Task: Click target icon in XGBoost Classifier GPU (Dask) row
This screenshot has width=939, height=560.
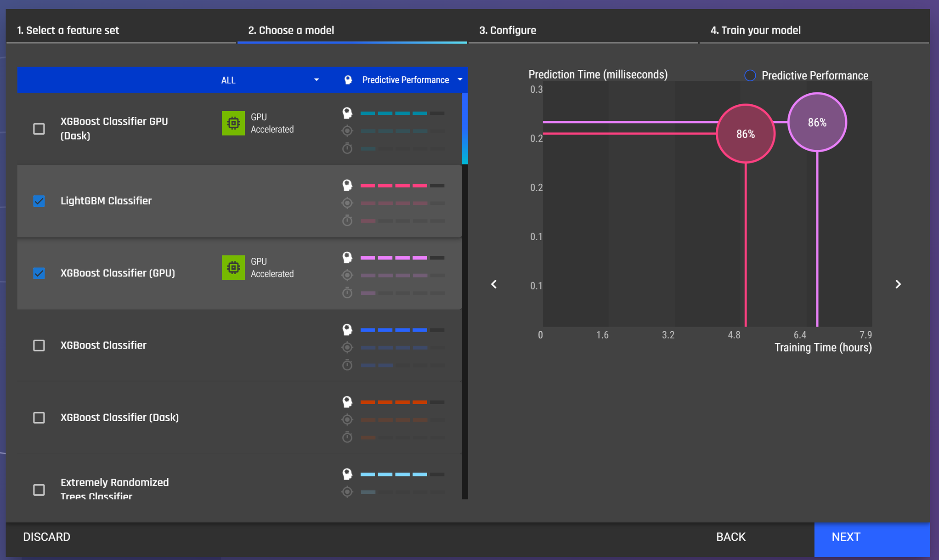Action: [347, 131]
